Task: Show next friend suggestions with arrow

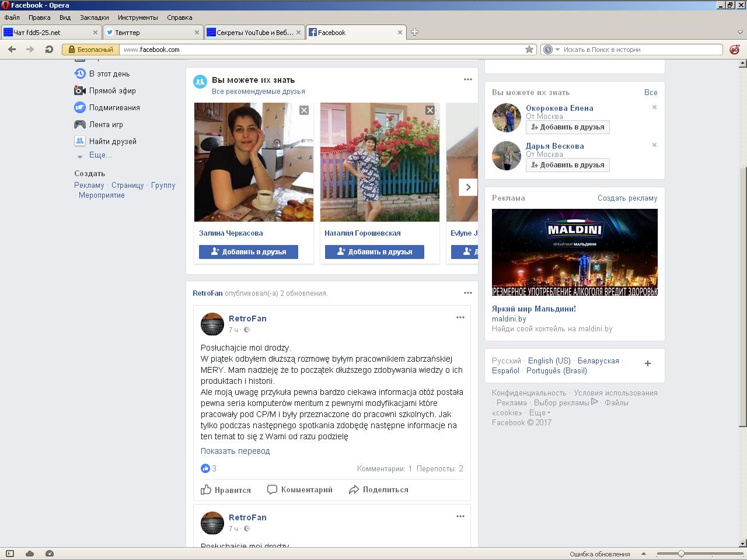Action: point(468,187)
